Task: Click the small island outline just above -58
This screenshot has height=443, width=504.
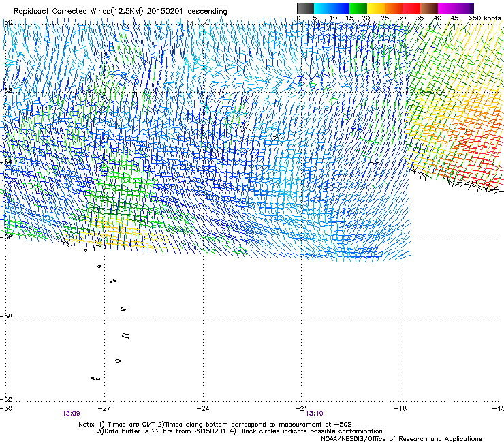Action: click(x=123, y=309)
